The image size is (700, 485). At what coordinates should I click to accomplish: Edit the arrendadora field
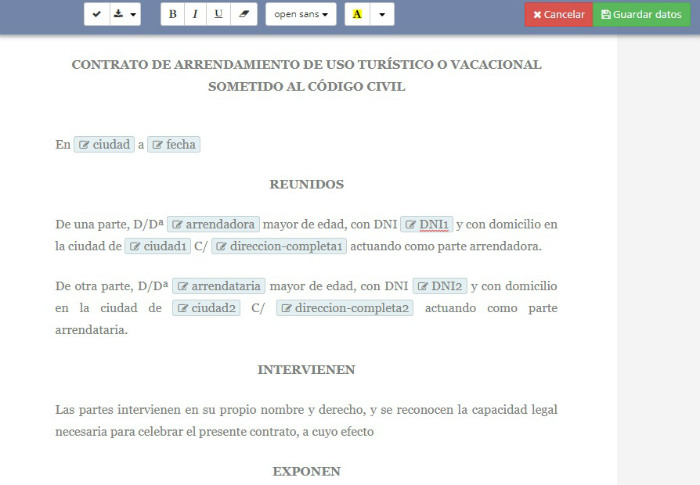[x=213, y=224]
